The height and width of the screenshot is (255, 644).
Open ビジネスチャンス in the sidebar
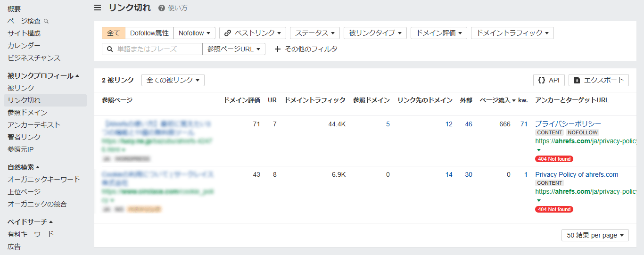pos(34,58)
